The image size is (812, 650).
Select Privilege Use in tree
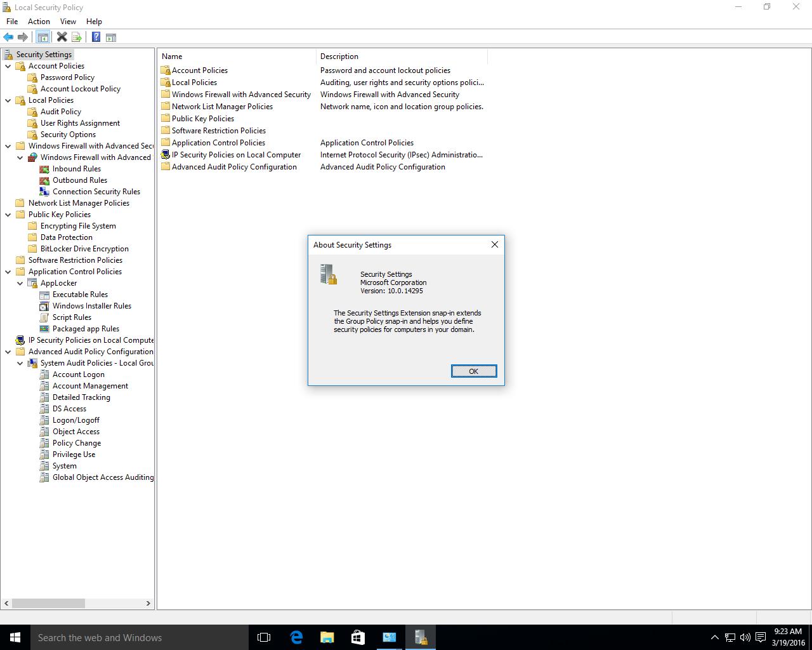click(x=74, y=454)
